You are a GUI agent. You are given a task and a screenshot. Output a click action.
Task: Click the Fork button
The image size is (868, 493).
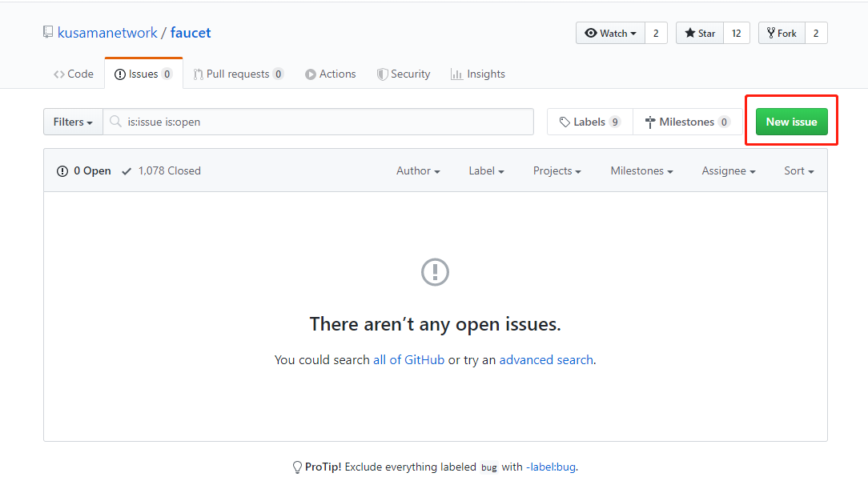click(782, 33)
